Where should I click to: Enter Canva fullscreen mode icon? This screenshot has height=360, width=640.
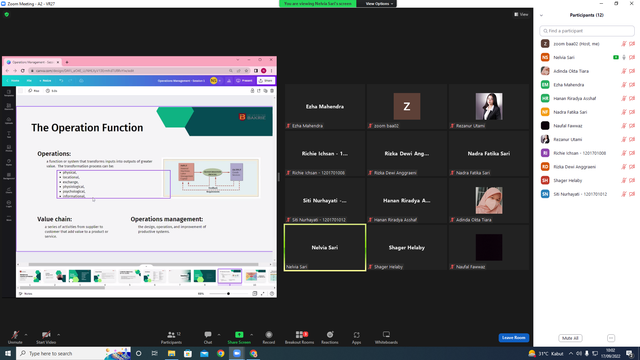[x=262, y=293]
